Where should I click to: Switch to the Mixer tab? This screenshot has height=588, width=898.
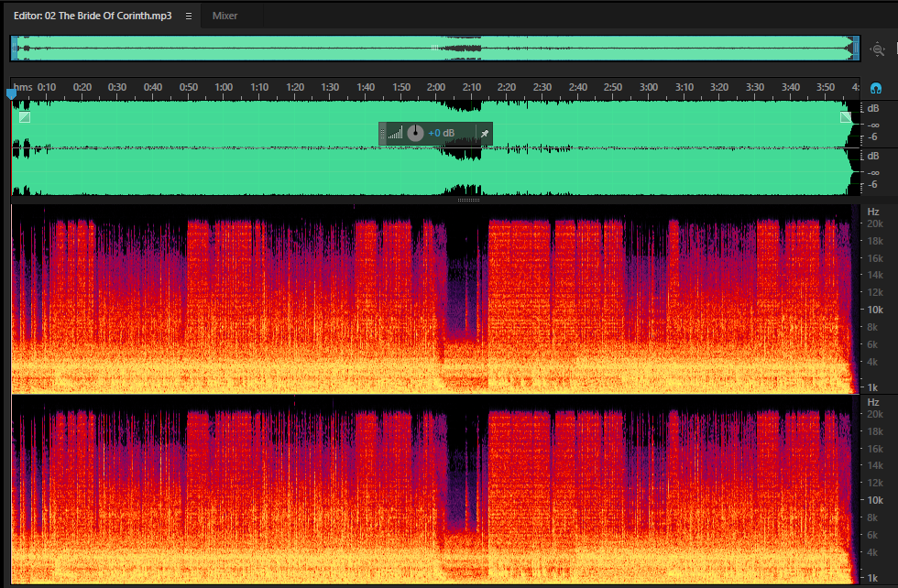click(x=224, y=16)
